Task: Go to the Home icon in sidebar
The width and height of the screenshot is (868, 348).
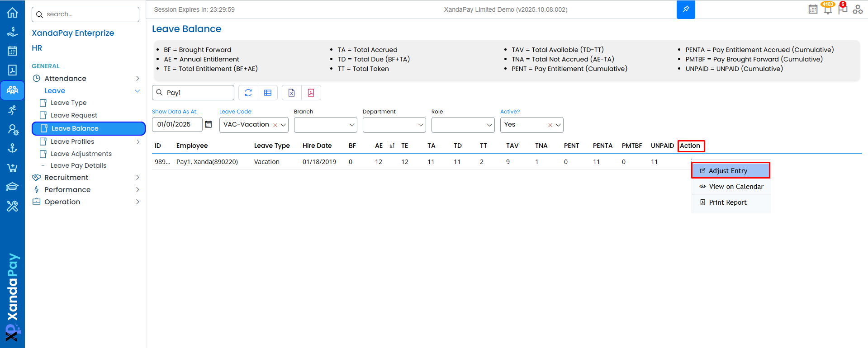Action: [x=12, y=12]
